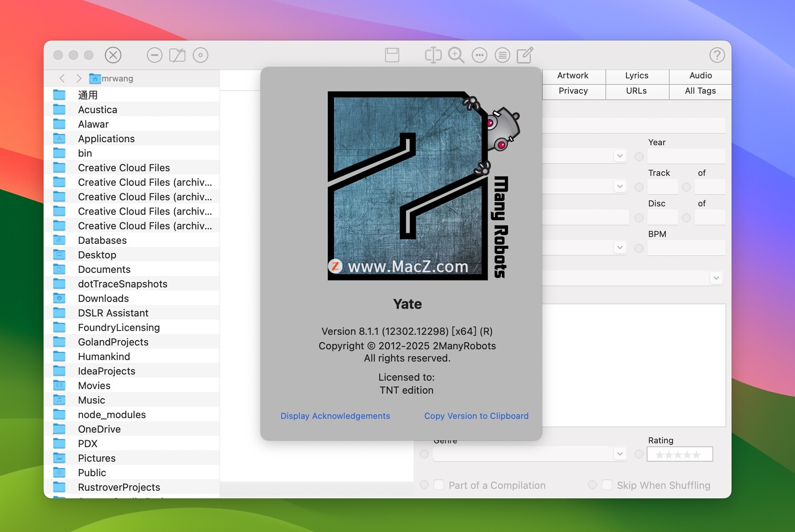Toggle the Part of a Compilation checkbox
Screen dimensions: 795x532
(439, 485)
